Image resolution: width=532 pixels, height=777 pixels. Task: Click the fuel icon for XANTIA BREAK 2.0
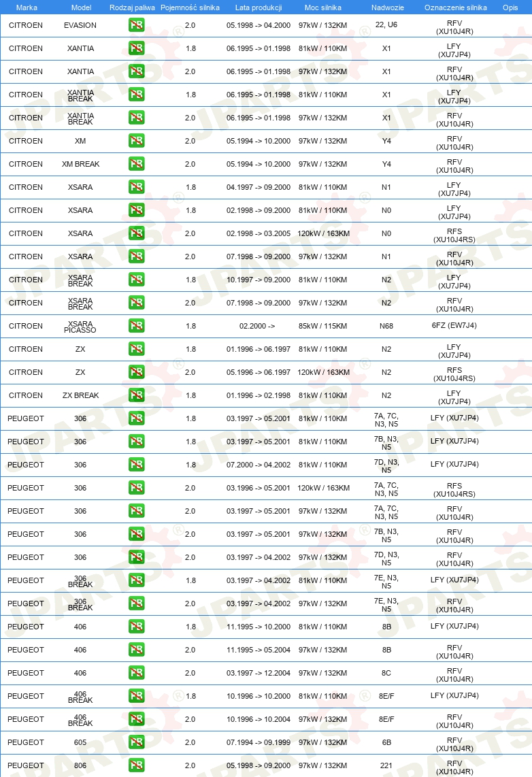pos(136,118)
